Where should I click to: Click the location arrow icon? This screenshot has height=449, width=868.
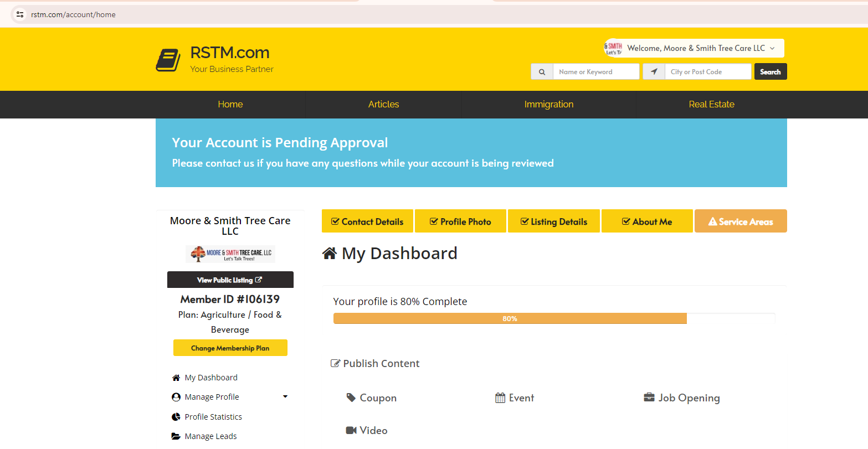[654, 72]
